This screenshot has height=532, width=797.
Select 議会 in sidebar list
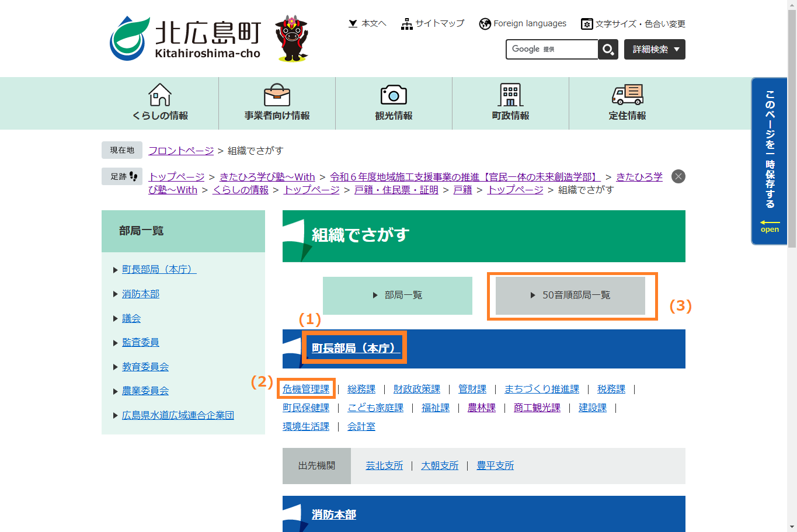tap(131, 318)
